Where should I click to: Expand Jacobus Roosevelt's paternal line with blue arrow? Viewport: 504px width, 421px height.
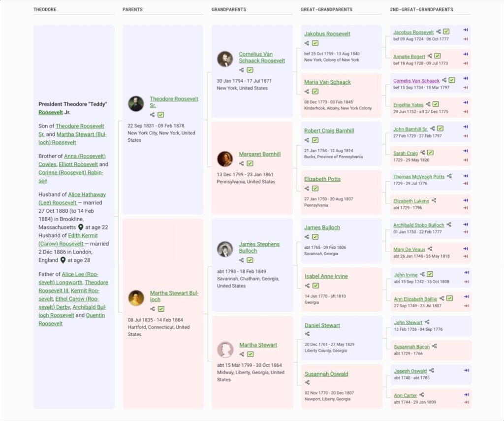tap(466, 30)
